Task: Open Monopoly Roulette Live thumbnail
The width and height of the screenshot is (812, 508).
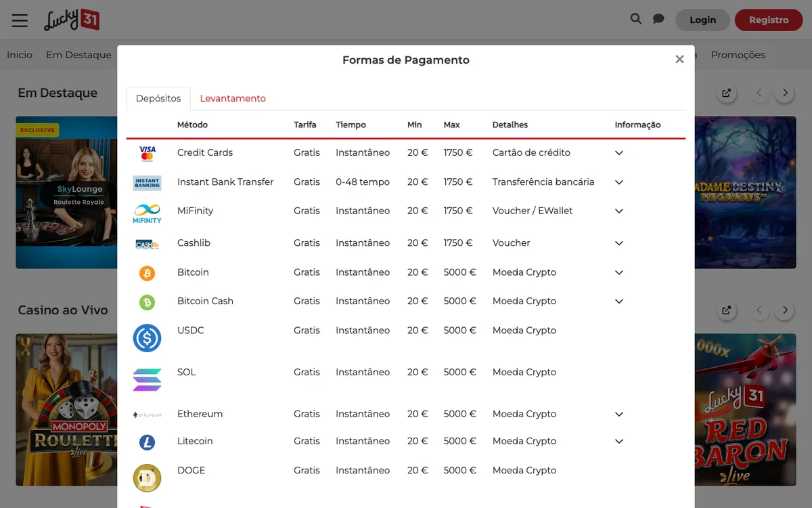Action: point(66,410)
